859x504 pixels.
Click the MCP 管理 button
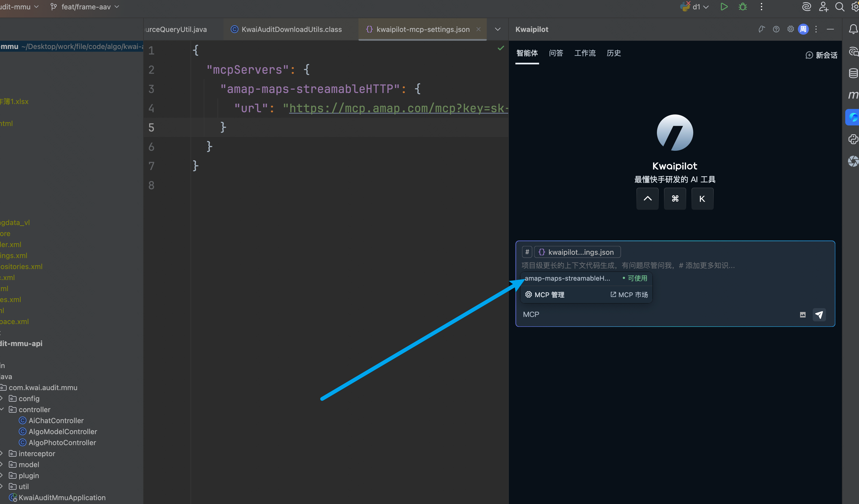[x=545, y=295]
